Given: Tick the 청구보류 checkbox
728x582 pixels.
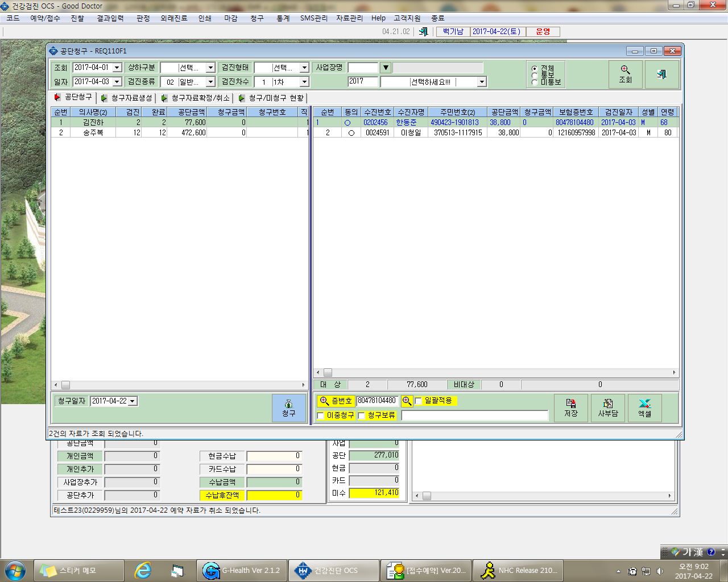Looking at the screenshot, I should [361, 416].
